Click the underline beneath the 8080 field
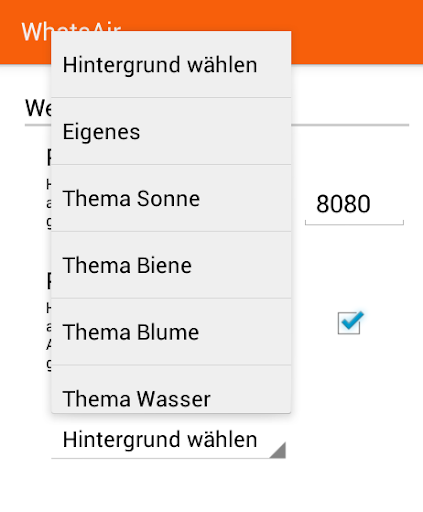 click(x=354, y=223)
